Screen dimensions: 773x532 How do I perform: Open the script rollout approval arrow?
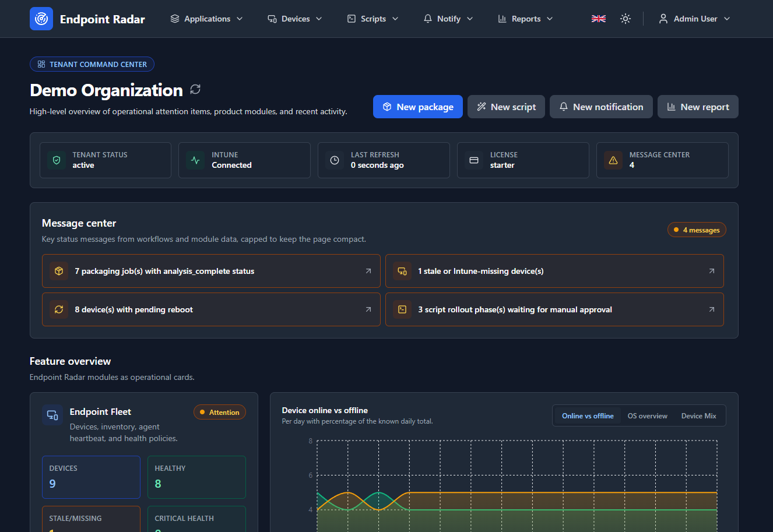click(x=712, y=309)
